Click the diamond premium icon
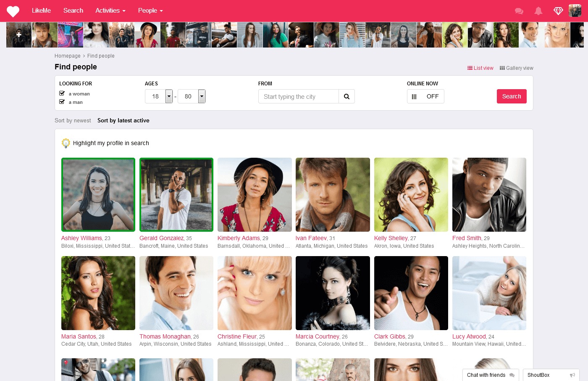This screenshot has width=588, height=381. click(558, 11)
